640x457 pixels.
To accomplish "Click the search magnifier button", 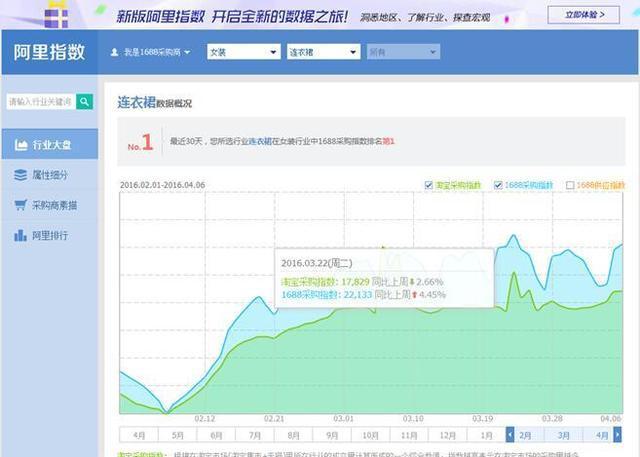I will (x=84, y=102).
